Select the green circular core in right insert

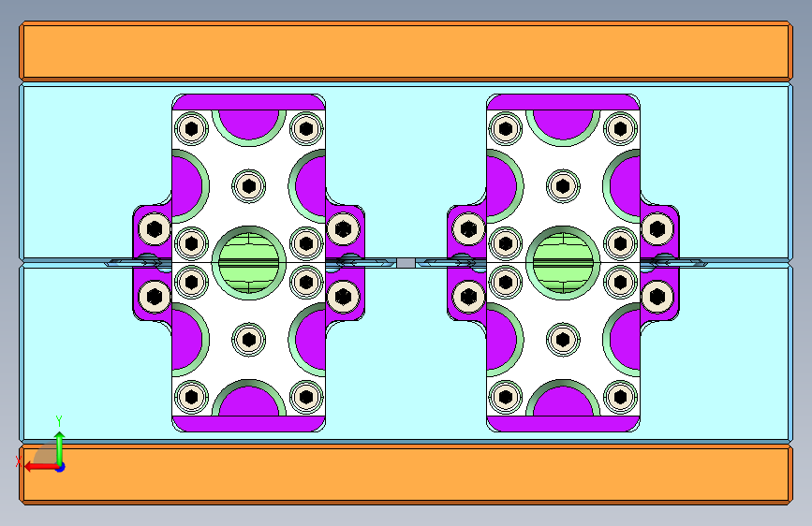point(563,262)
